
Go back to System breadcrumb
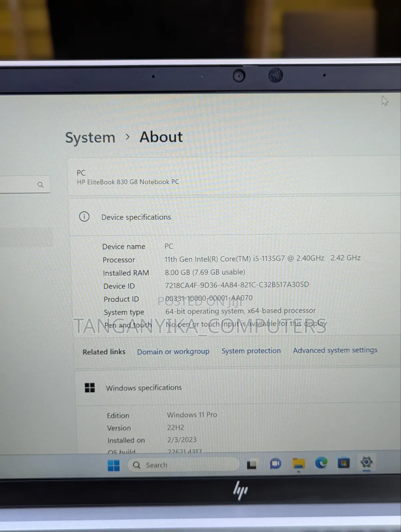[x=90, y=138]
